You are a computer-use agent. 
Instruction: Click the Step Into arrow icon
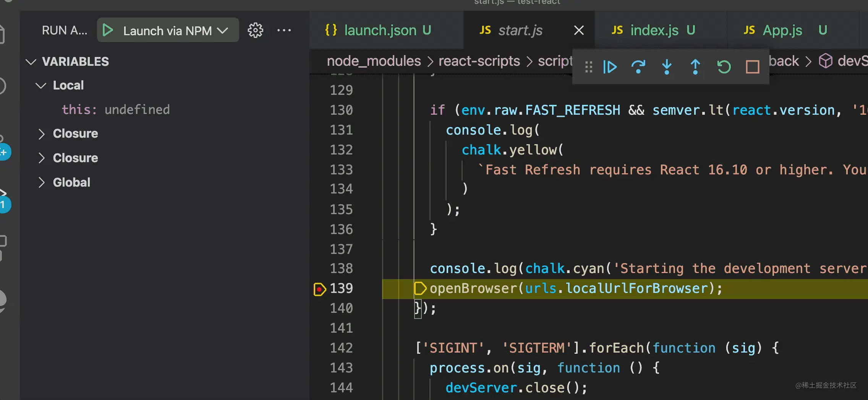667,67
